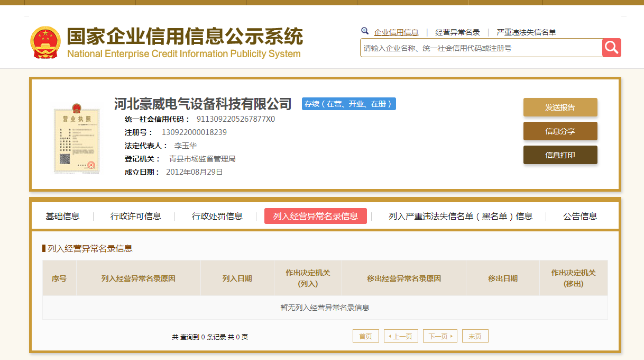Click the 下一页 pagination button
This screenshot has width=644, height=360.
440,336
